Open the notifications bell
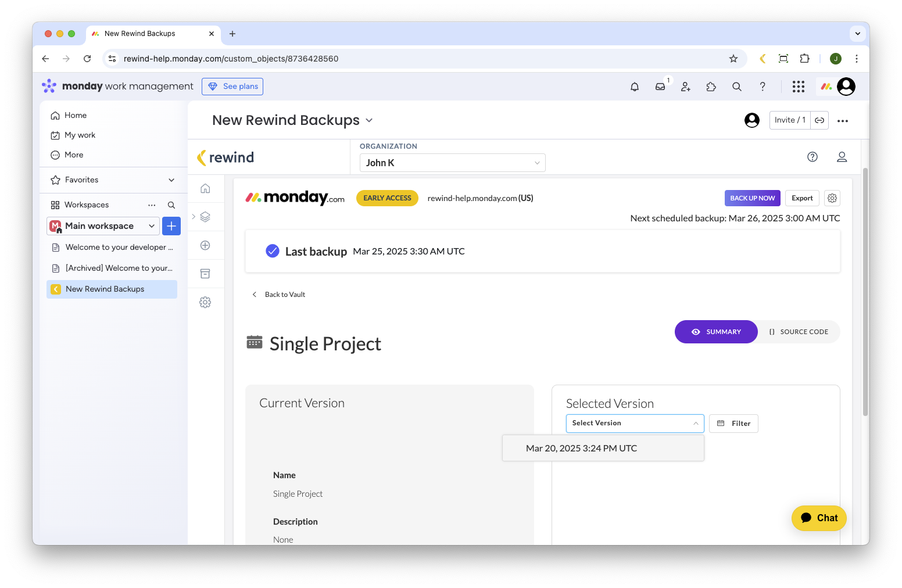The image size is (902, 588). coord(635,87)
